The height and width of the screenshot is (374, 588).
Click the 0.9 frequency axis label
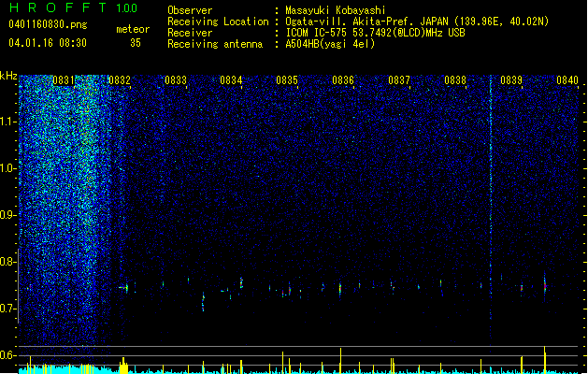pos(7,215)
